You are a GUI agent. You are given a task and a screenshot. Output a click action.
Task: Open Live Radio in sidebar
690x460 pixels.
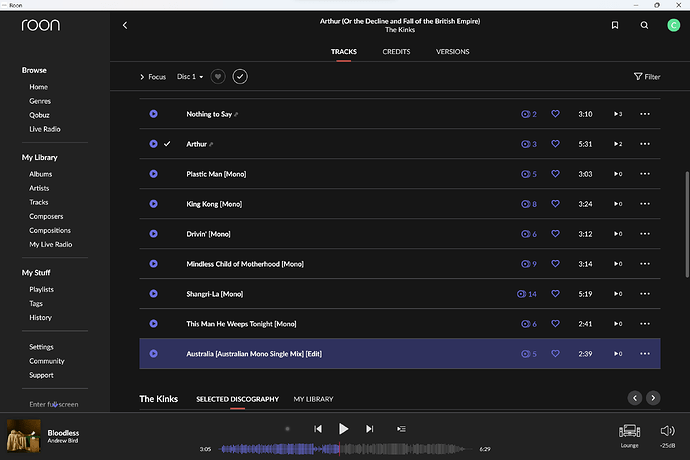click(45, 129)
